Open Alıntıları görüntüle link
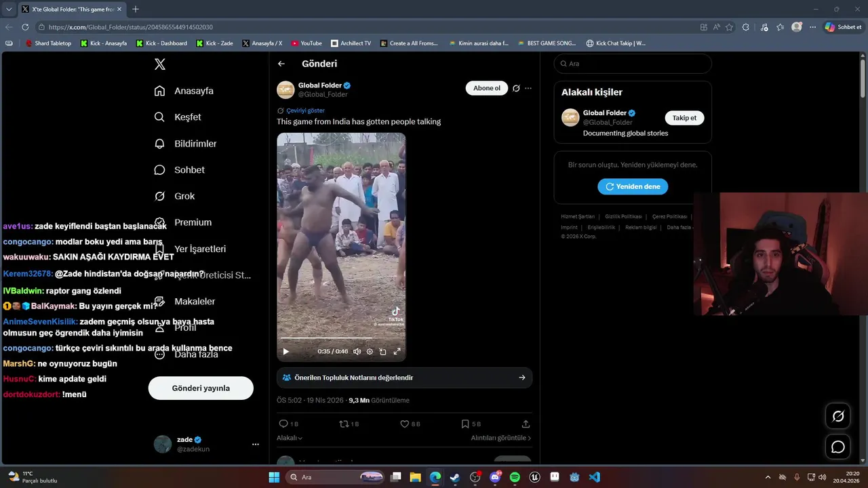Image resolution: width=868 pixels, height=488 pixels. coord(501,438)
